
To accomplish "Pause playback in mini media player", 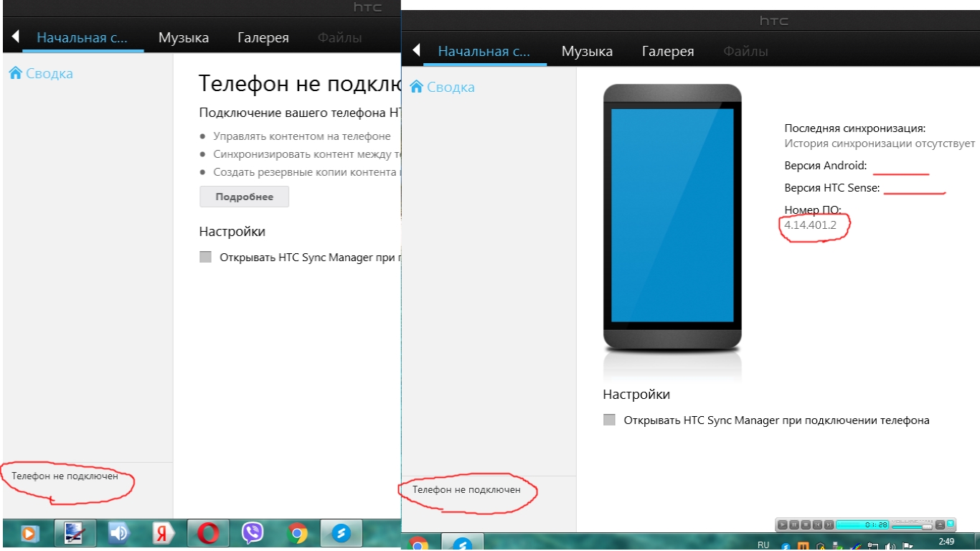I will click(x=794, y=524).
